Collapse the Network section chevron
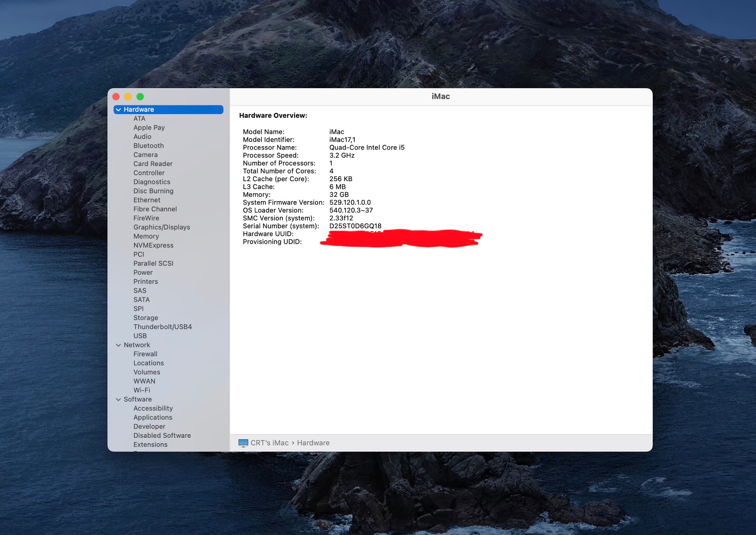Screen dimensions: 756x535 click(119, 345)
